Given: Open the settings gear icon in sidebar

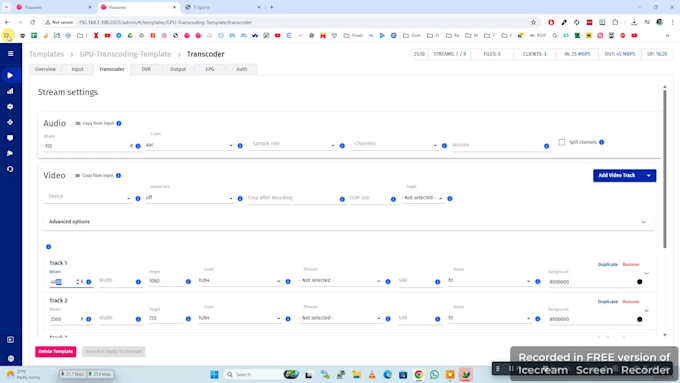Looking at the screenshot, I should pos(10,107).
